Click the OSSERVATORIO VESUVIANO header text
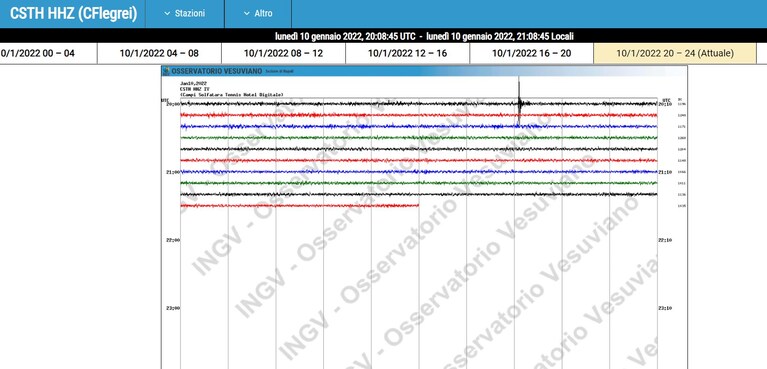767x369 pixels. point(216,71)
